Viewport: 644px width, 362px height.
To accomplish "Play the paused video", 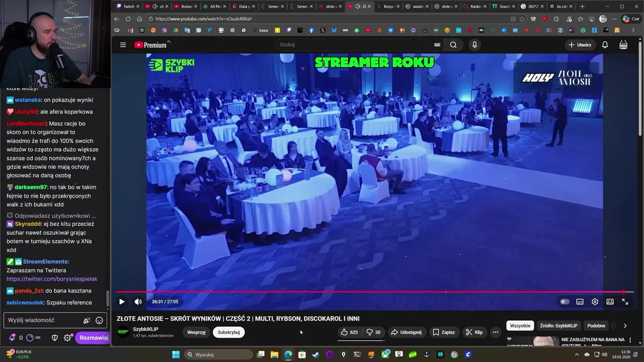I will tap(122, 302).
